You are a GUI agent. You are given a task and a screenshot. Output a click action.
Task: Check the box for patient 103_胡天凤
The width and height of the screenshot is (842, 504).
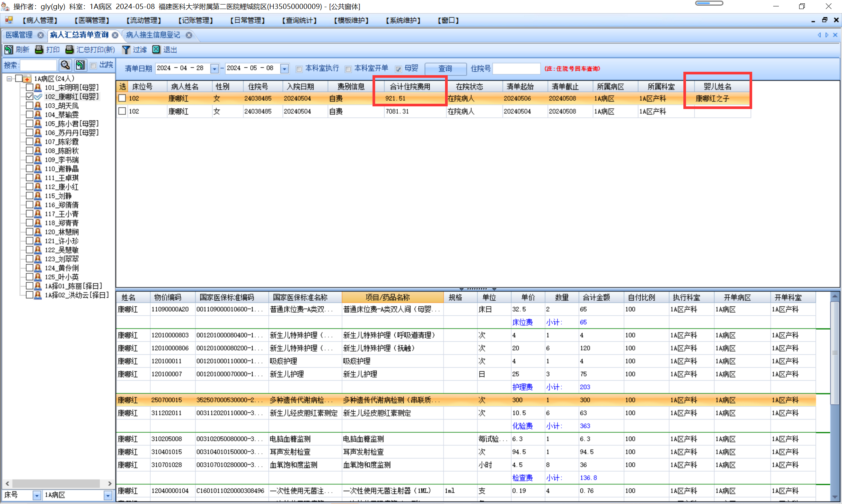point(29,106)
